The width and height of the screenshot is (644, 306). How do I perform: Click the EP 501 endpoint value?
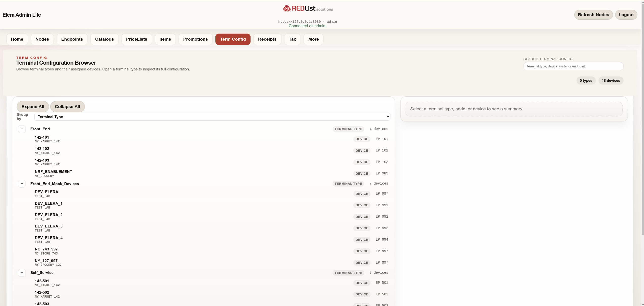click(x=382, y=283)
